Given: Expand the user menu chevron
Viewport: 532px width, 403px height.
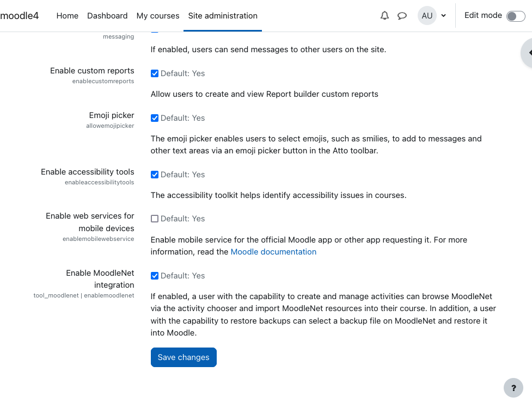Looking at the screenshot, I should pos(443,16).
